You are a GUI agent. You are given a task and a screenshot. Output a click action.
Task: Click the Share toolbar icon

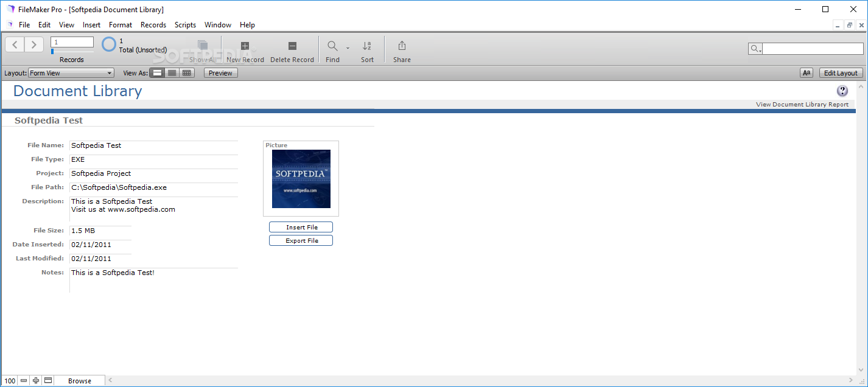pyautogui.click(x=402, y=46)
